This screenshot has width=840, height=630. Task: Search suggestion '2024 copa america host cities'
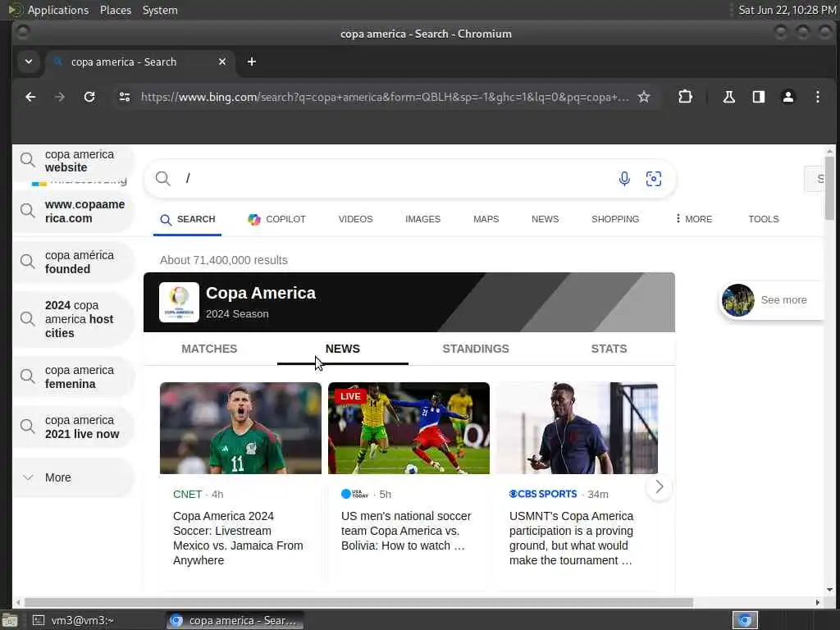73,319
